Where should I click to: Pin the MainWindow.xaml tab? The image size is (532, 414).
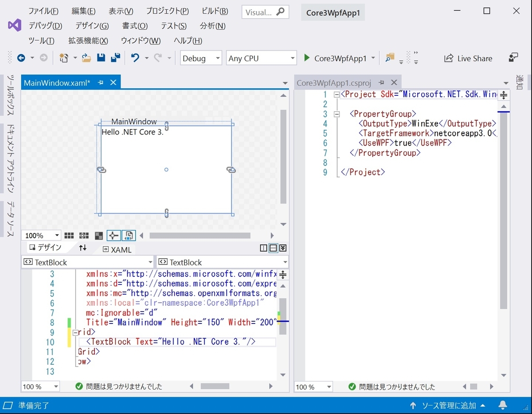pyautogui.click(x=101, y=83)
